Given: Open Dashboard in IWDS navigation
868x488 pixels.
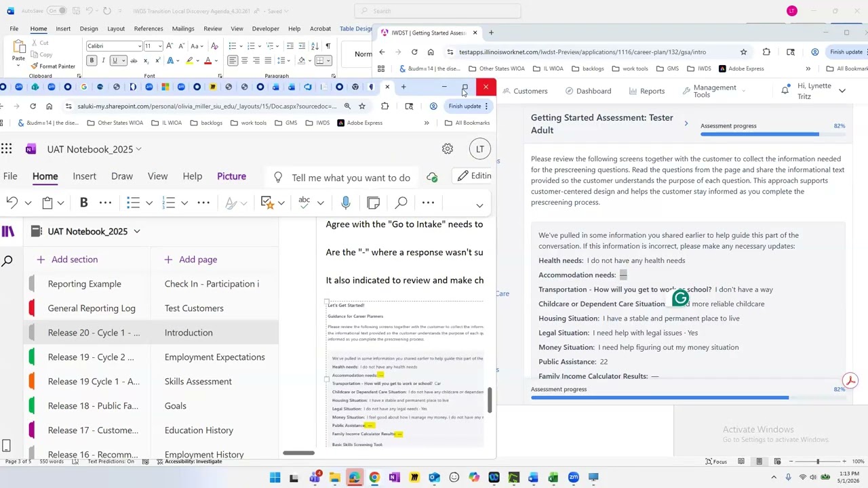Looking at the screenshot, I should pos(589,91).
